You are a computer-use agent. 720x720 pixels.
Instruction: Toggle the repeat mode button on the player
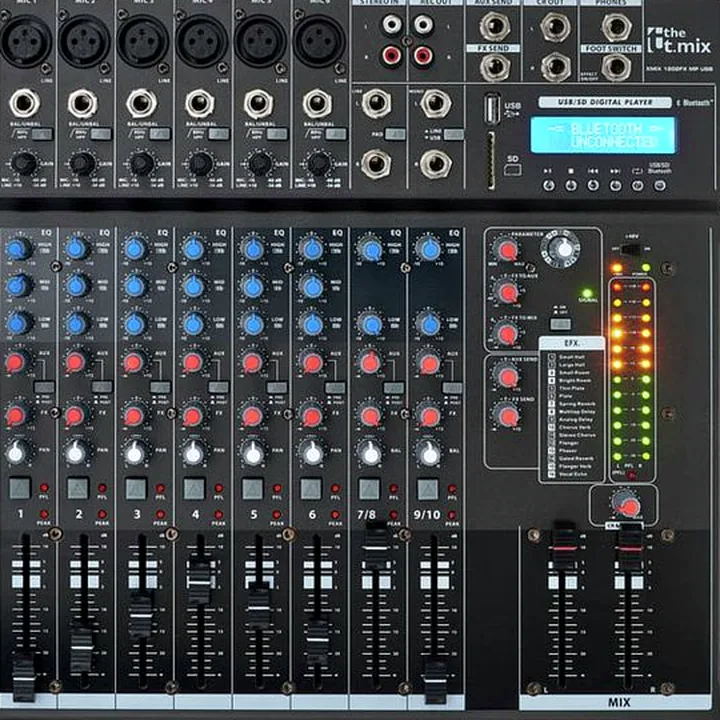[x=637, y=186]
